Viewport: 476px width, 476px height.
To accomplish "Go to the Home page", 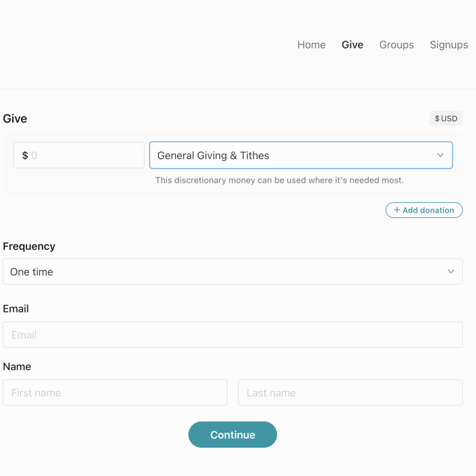I will pos(311,45).
